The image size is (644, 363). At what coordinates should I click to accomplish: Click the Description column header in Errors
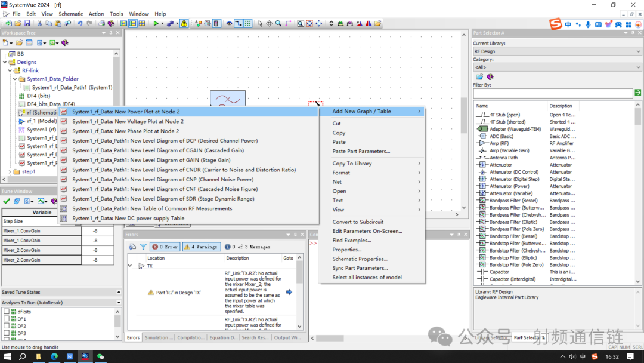[237, 258]
